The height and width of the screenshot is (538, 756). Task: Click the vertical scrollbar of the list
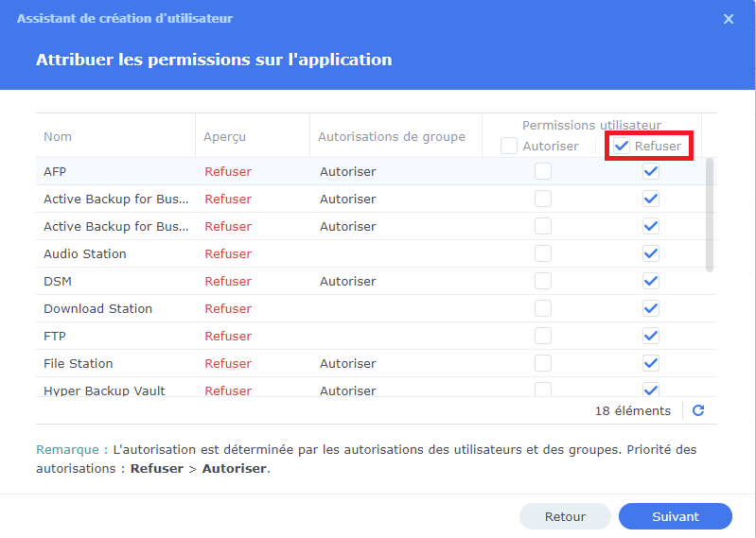[710, 215]
